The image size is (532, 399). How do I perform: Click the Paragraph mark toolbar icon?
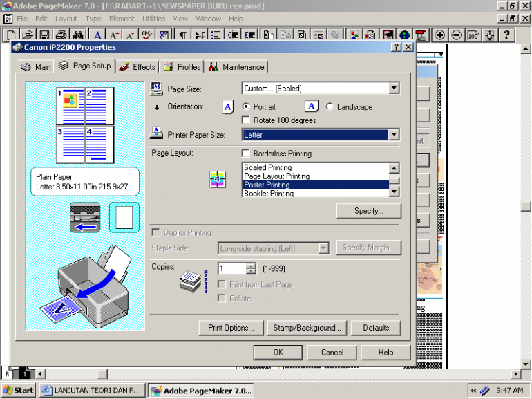point(183,35)
